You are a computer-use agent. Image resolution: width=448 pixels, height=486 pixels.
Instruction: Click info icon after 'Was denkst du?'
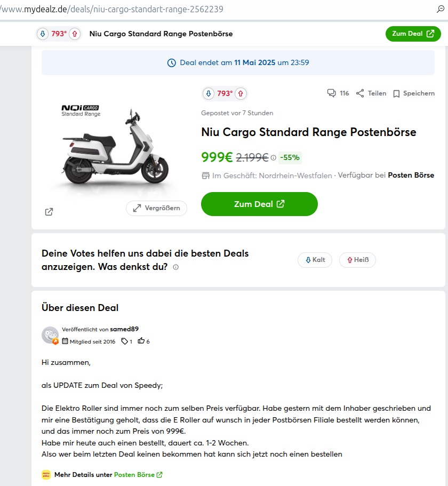tap(176, 267)
